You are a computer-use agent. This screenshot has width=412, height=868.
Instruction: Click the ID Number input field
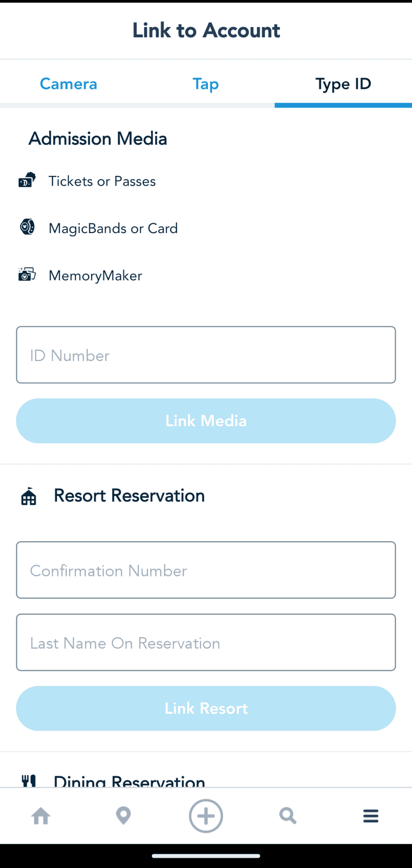[206, 355]
